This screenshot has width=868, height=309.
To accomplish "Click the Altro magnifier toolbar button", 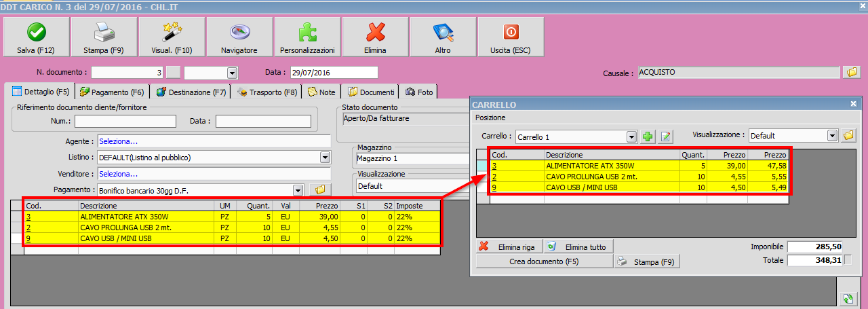I will pyautogui.click(x=443, y=38).
